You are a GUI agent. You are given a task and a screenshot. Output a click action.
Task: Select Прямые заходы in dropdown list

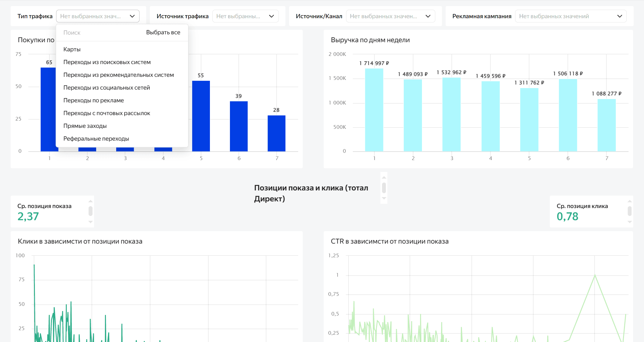pyautogui.click(x=85, y=126)
